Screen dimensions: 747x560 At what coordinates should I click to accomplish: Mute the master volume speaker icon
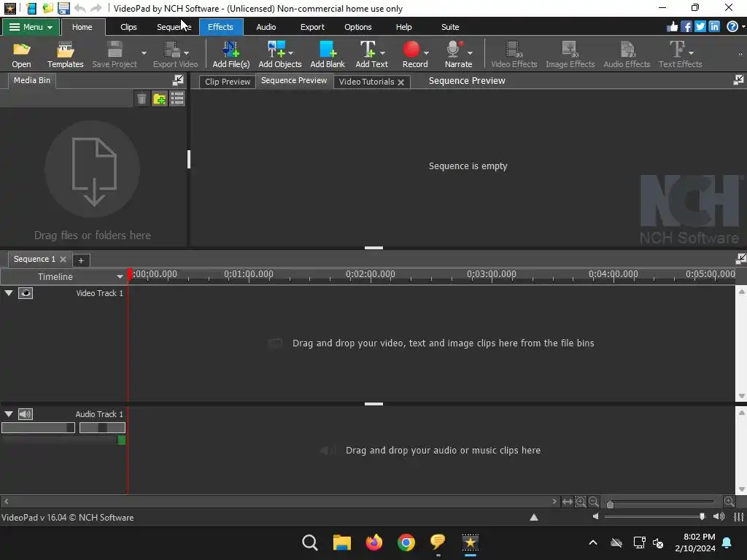point(595,517)
